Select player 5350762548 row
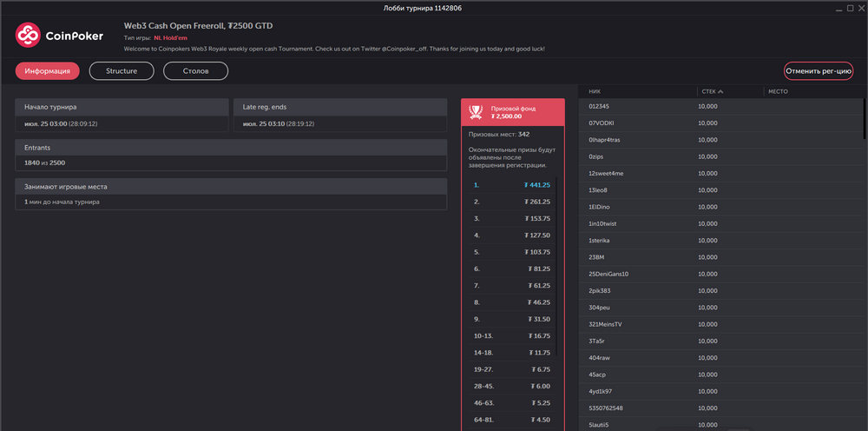This screenshot has height=431, width=868. click(x=720, y=408)
